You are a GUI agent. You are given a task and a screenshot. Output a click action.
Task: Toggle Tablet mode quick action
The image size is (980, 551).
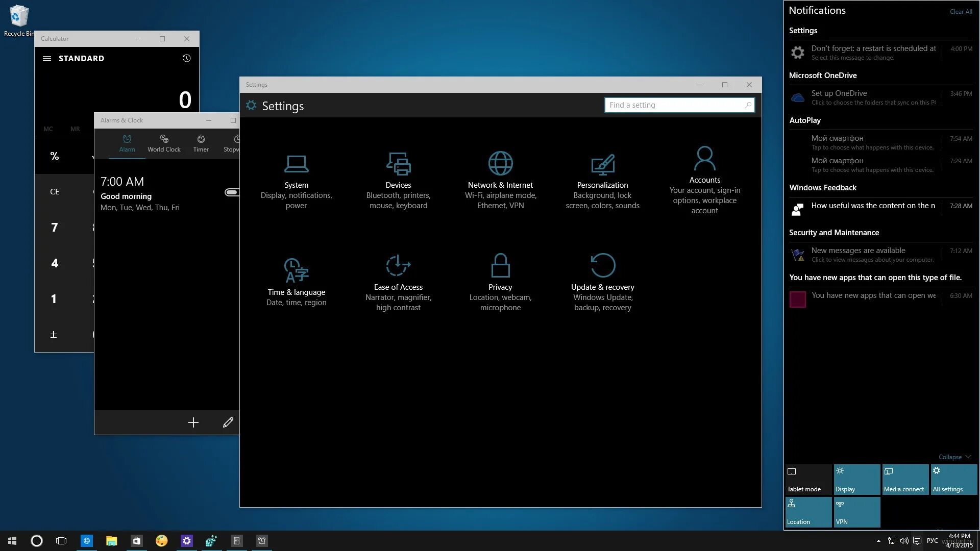[808, 480]
